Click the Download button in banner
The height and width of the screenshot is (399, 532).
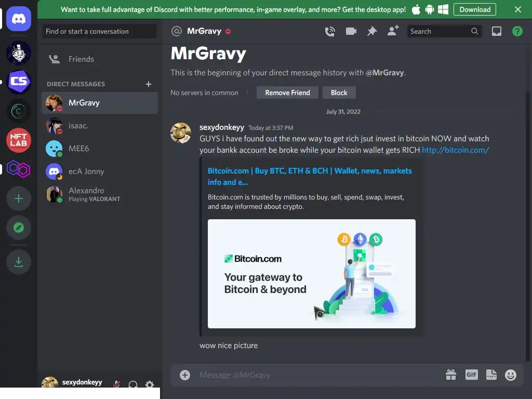[475, 9]
